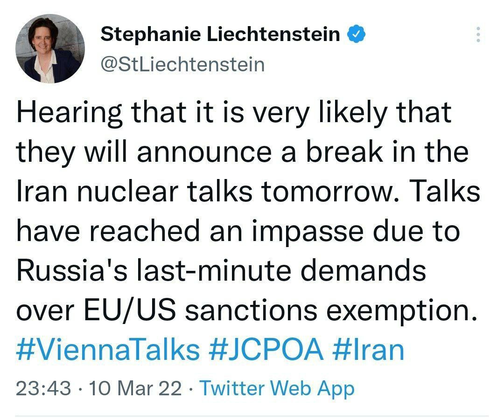Click the display name Stephanie Liechtenstein
Viewport: 504px width, 420px height.
(x=220, y=34)
